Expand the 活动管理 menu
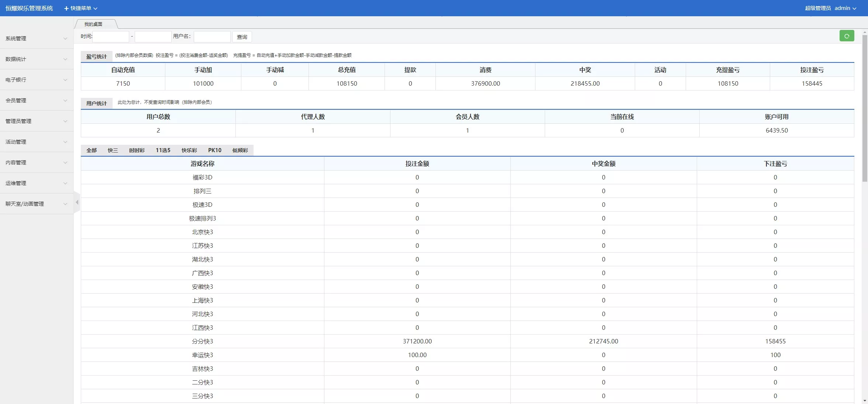Viewport: 868px width, 404px height. click(36, 141)
